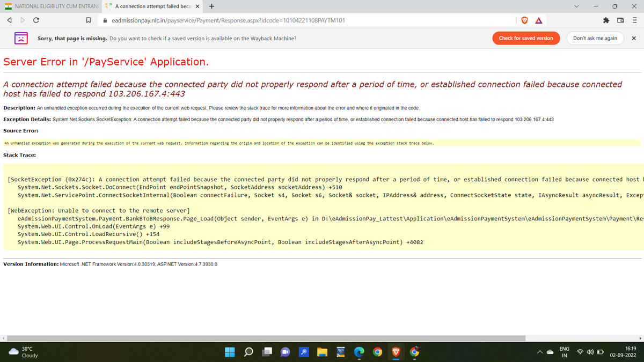
Task: Close the 'A connection attempt failed' tab
Action: [197, 6]
